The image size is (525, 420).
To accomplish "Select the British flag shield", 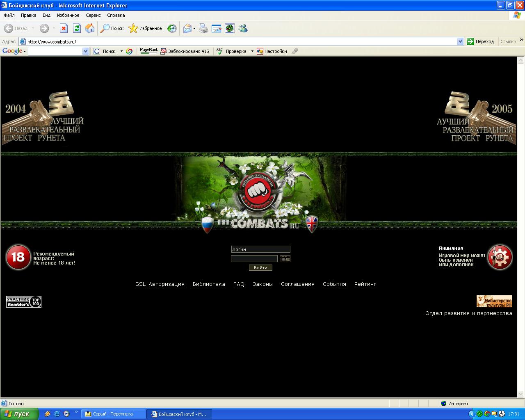I will [x=312, y=224].
